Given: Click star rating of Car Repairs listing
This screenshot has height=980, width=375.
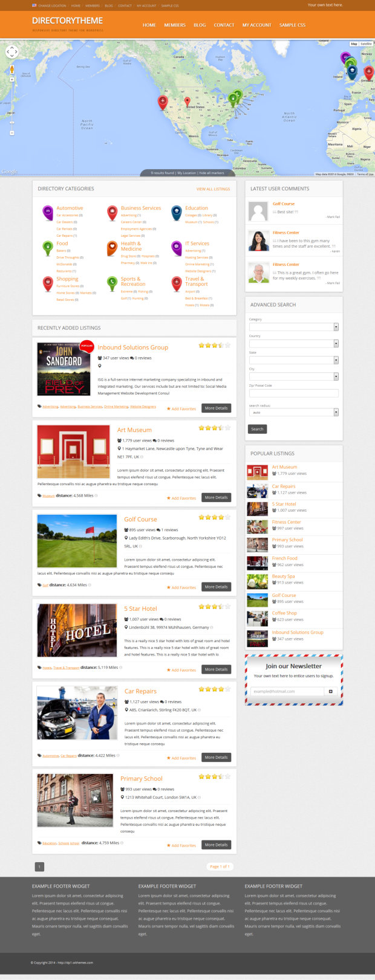Looking at the screenshot, I should (x=215, y=689).
